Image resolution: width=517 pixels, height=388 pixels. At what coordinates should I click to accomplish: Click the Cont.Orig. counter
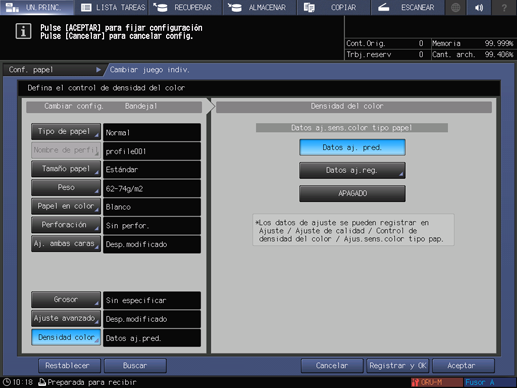[x=387, y=43]
